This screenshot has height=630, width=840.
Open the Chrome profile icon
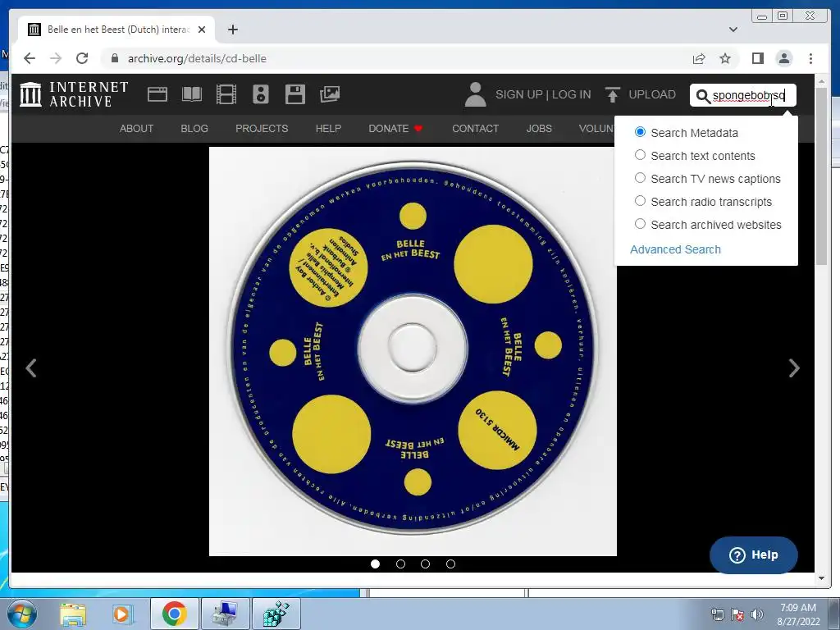[783, 58]
